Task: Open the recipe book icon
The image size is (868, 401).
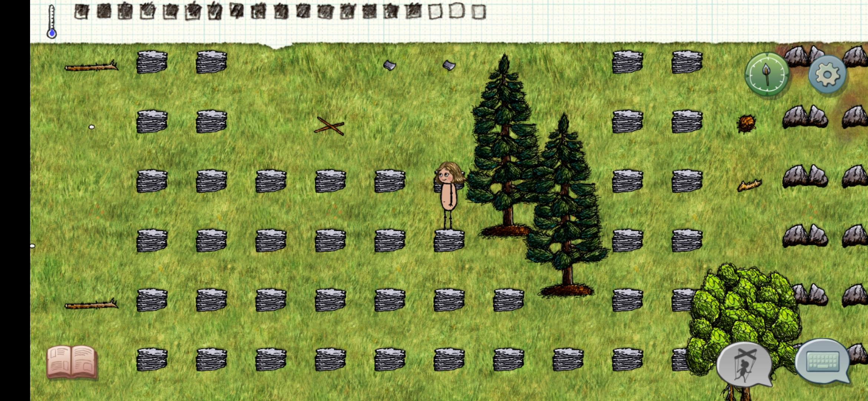Action: [x=72, y=362]
